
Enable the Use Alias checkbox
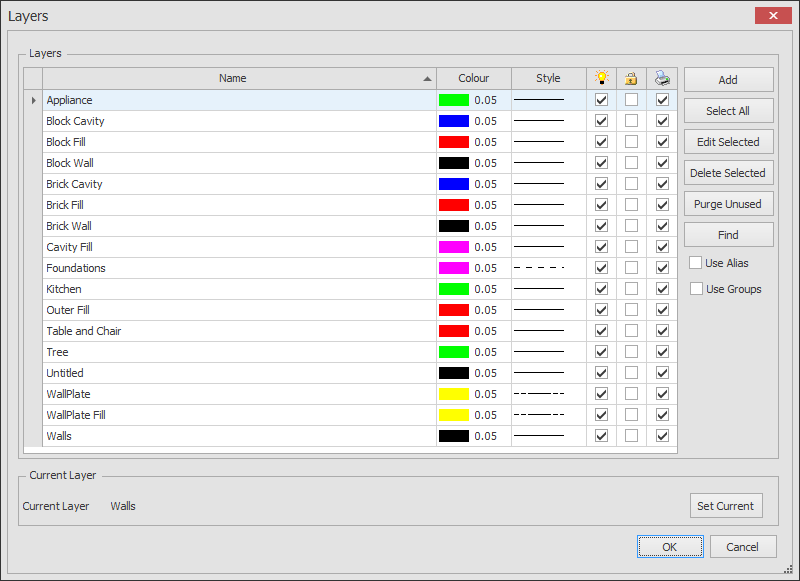695,262
